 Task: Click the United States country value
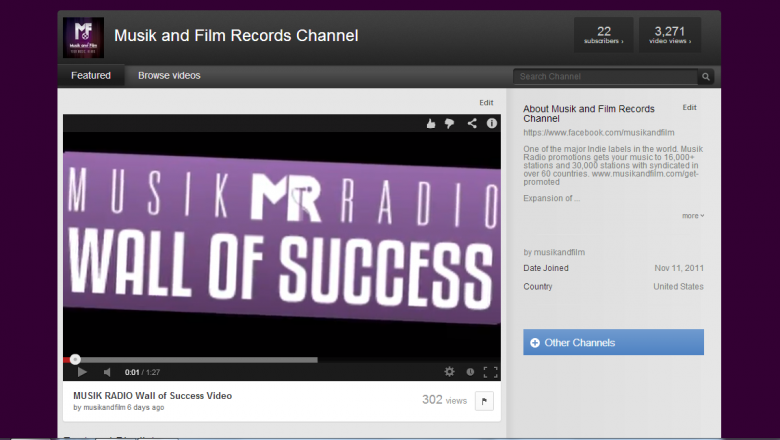click(678, 286)
